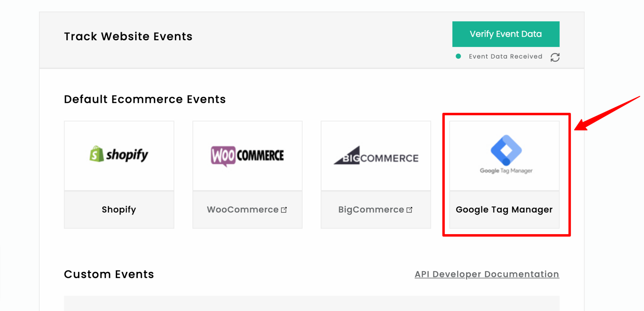Click the Shopify label under its logo
The image size is (644, 311).
119,209
